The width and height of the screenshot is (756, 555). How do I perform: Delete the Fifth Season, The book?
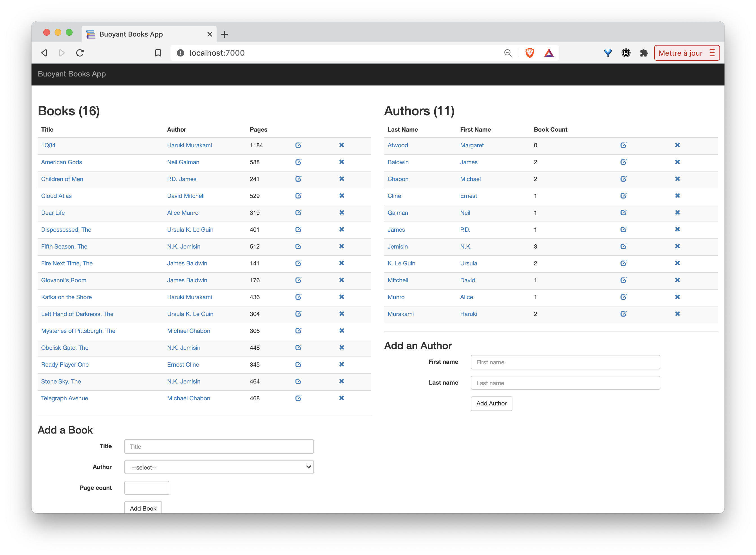point(341,246)
